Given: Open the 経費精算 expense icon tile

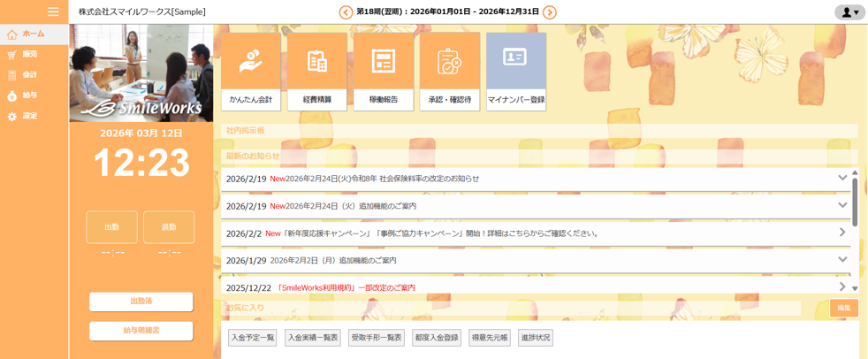Looking at the screenshot, I should coord(317,72).
